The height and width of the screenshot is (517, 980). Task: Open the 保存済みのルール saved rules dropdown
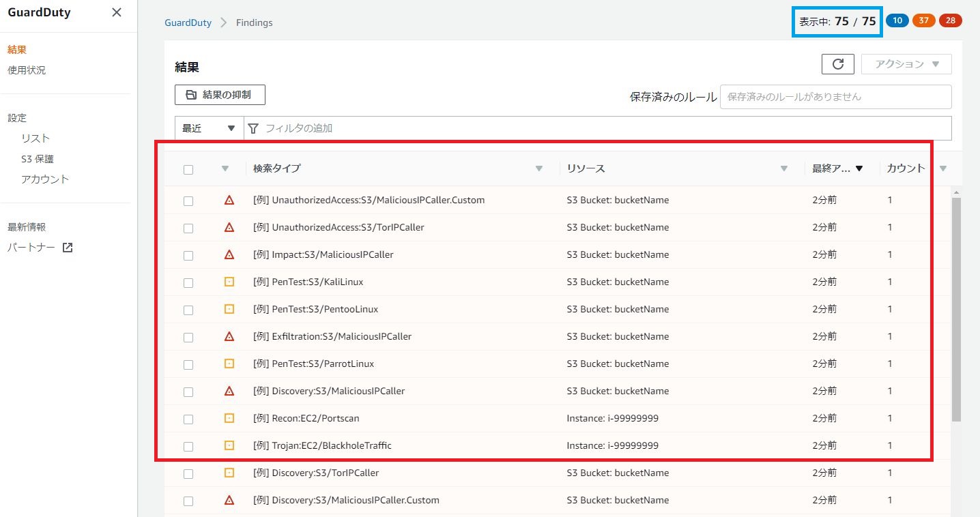(x=835, y=97)
